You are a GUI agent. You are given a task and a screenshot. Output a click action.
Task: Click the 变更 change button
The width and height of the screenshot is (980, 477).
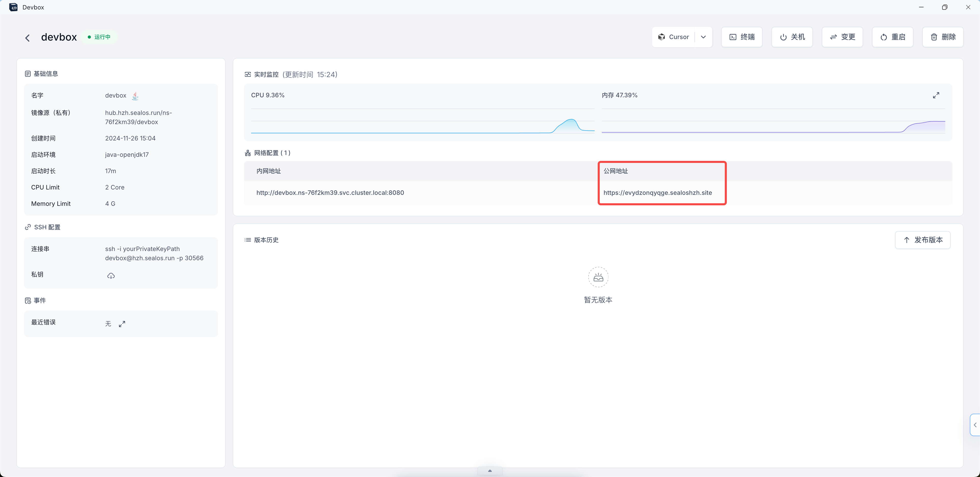coord(842,37)
